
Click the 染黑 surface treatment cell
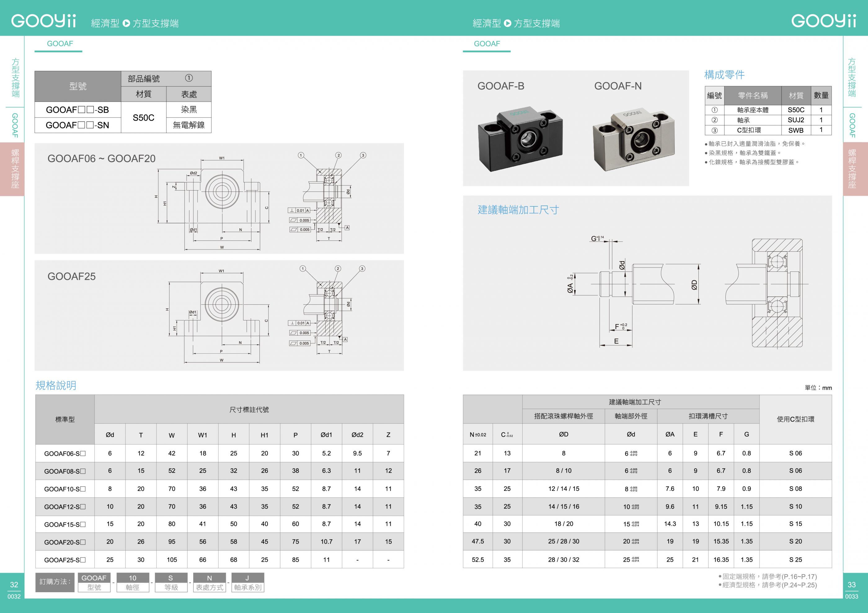click(x=189, y=110)
